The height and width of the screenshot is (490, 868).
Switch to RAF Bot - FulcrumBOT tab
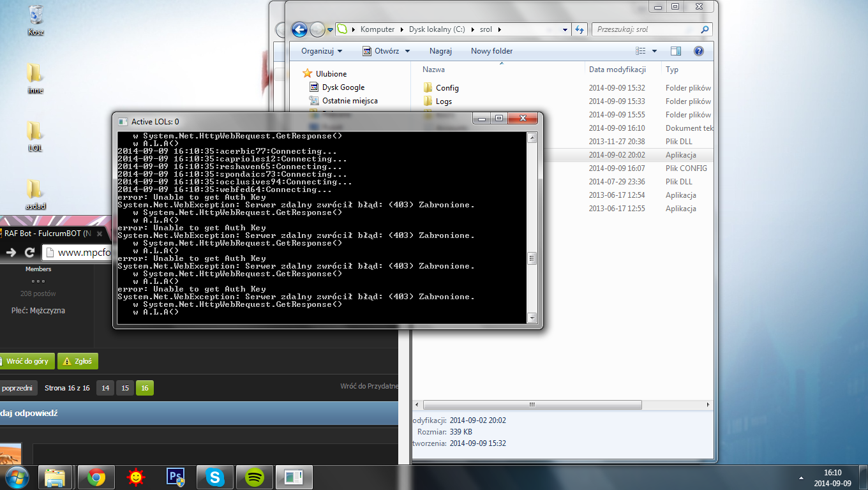point(51,234)
